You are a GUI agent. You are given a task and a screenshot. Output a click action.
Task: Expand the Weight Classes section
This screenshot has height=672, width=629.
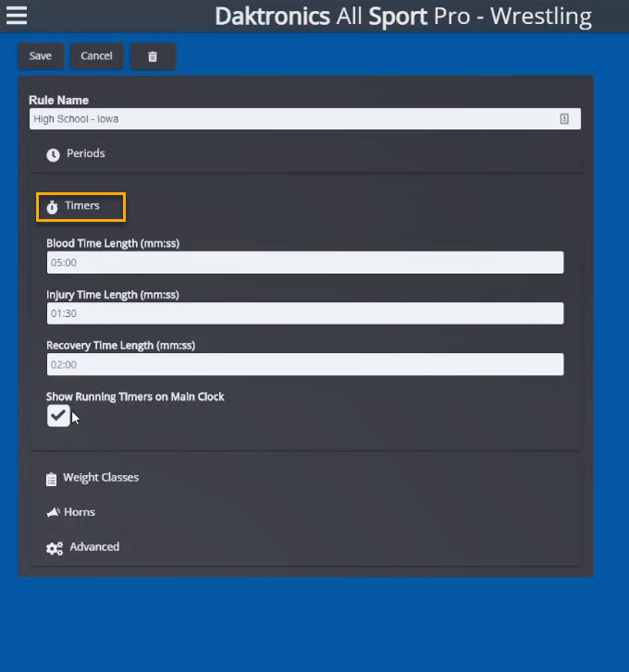pos(101,478)
